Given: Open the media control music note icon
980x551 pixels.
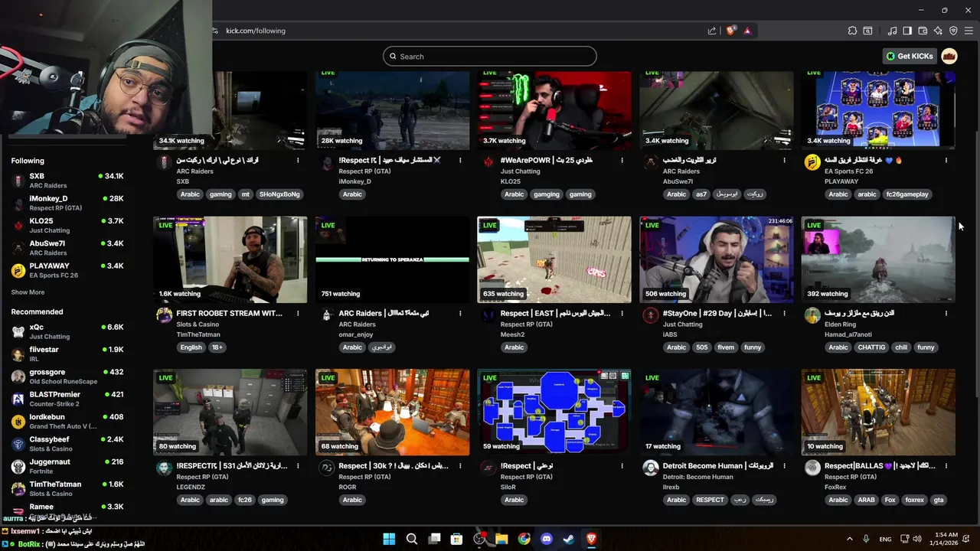Looking at the screenshot, I should tap(892, 31).
